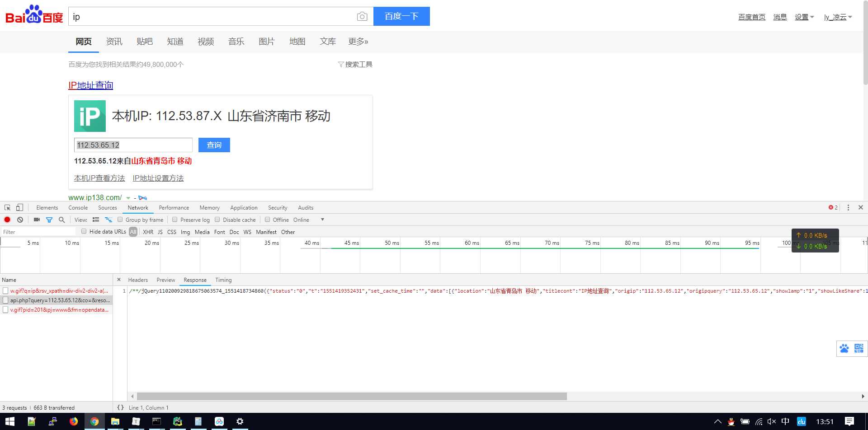Screen dimensions: 868x430
Task: Tick checkbox beside v.gif?pid=201 request
Action: click(5, 309)
